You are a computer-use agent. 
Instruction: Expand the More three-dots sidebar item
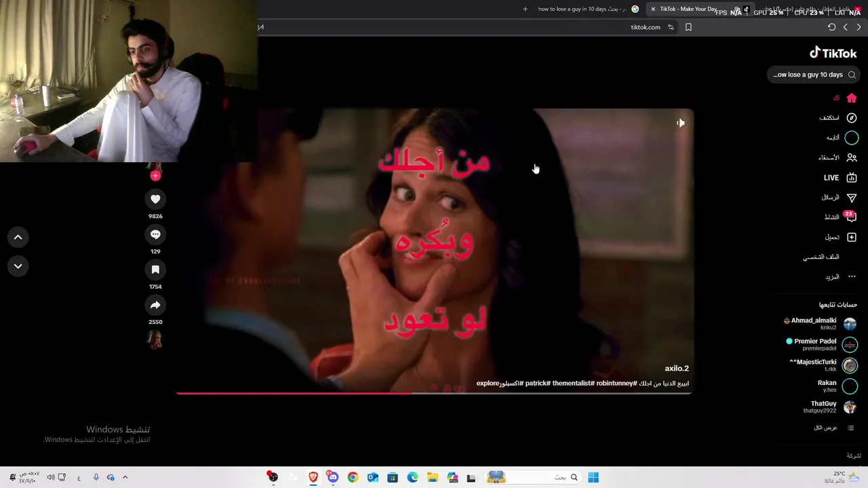(x=852, y=277)
